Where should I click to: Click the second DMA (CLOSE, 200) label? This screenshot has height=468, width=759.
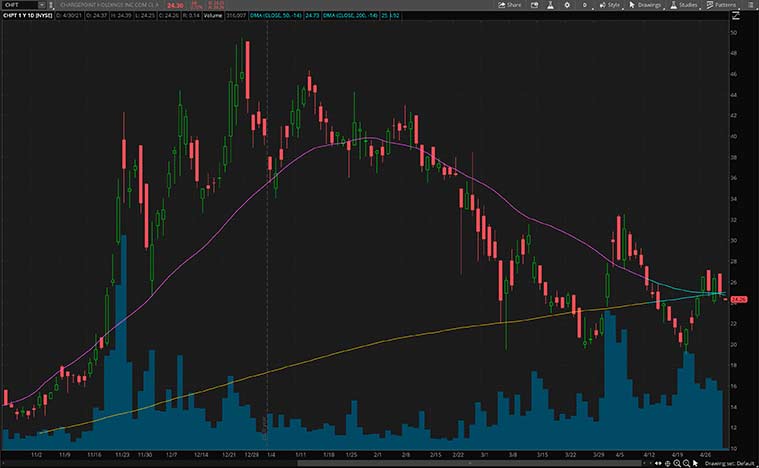350,15
